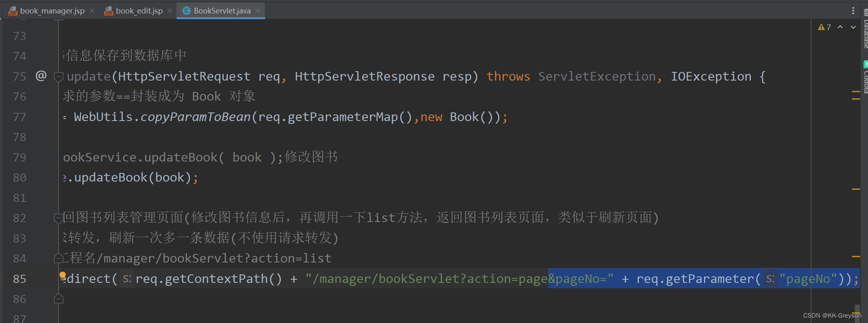Go to next highlighted error arrow
Viewport: 868px width, 323px height.
(x=853, y=27)
